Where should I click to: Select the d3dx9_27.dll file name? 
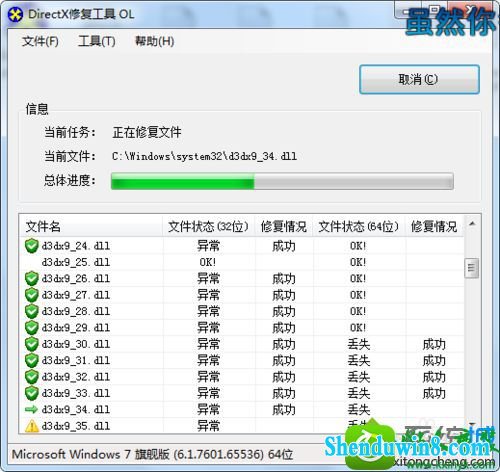click(76, 295)
